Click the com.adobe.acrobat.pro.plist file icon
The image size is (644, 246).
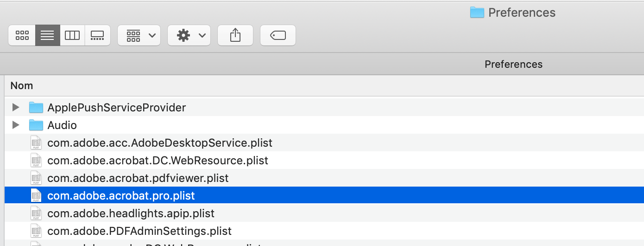[x=36, y=196]
